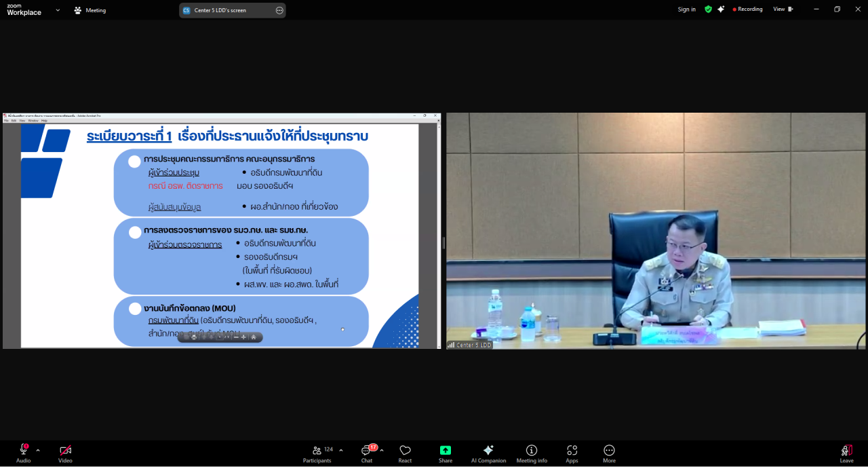Screen dimensions: 868x467
Task: Click the Meeting tab in header
Action: tap(90, 10)
